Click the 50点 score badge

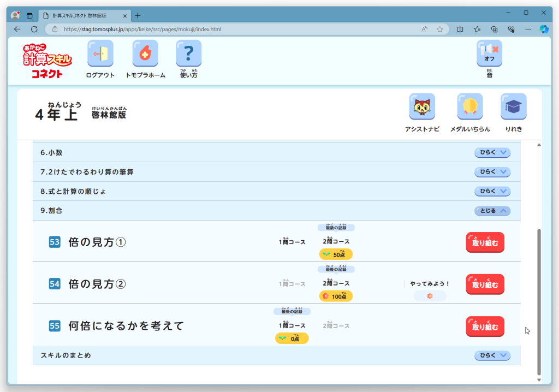[x=336, y=254]
